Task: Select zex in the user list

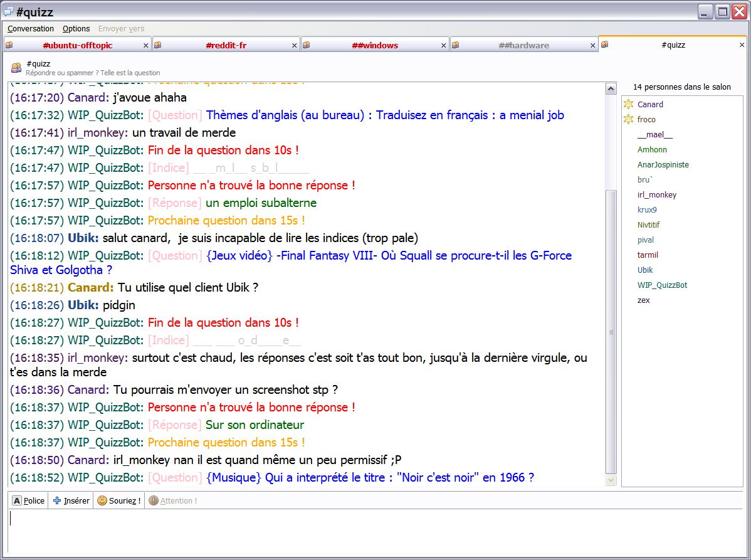Action: click(x=644, y=300)
